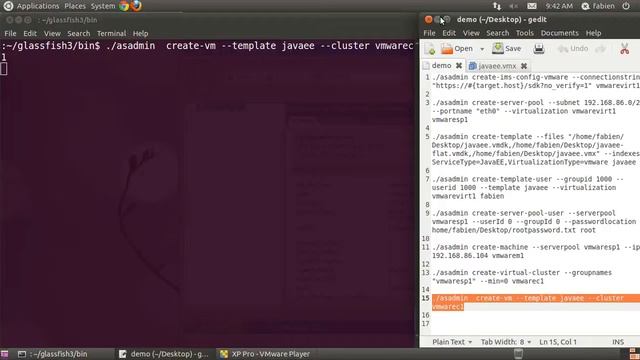Click the INS indicator in gedit status bar

[618, 342]
